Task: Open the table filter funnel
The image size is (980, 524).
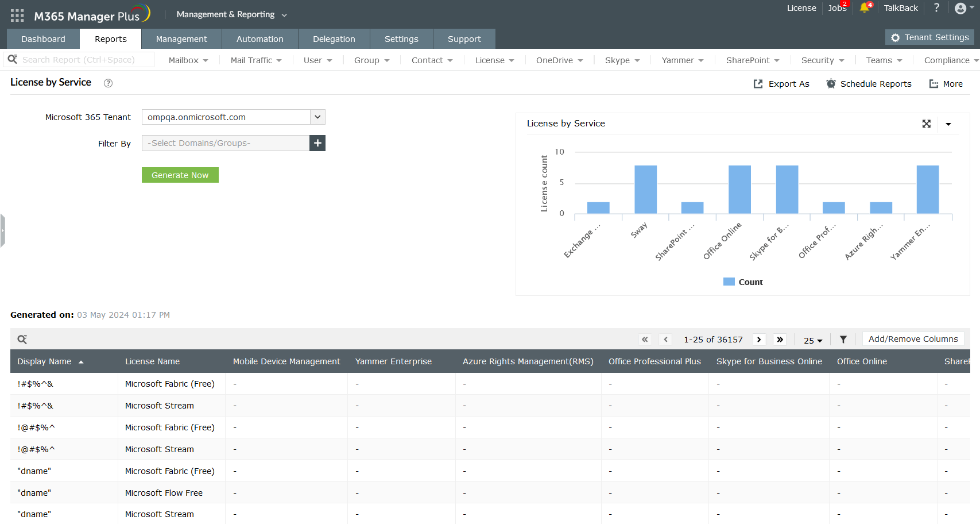Action: tap(843, 340)
